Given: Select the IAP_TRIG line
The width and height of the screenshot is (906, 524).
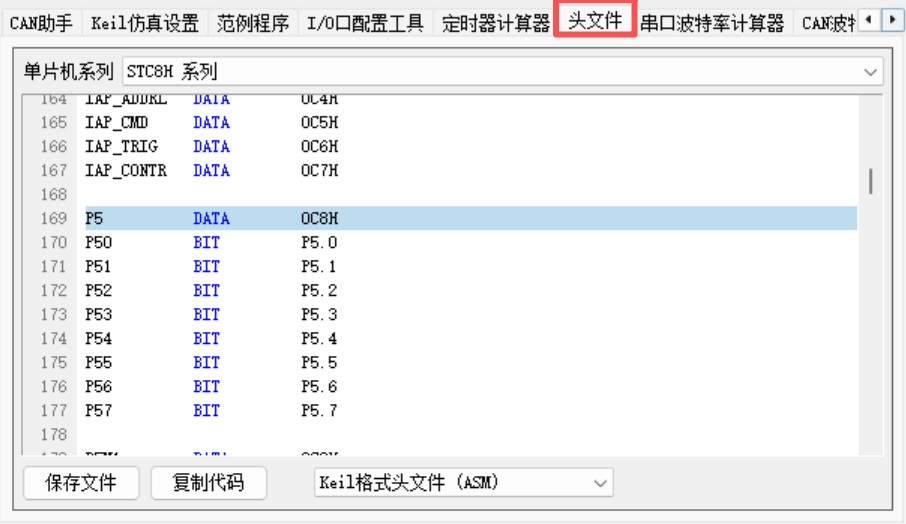Looking at the screenshot, I should point(471,147).
